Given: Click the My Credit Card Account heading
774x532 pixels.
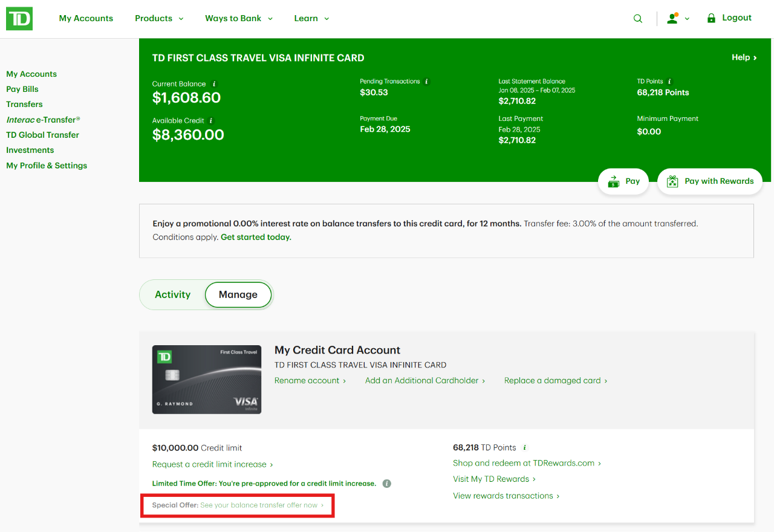Looking at the screenshot, I should pyautogui.click(x=337, y=351).
